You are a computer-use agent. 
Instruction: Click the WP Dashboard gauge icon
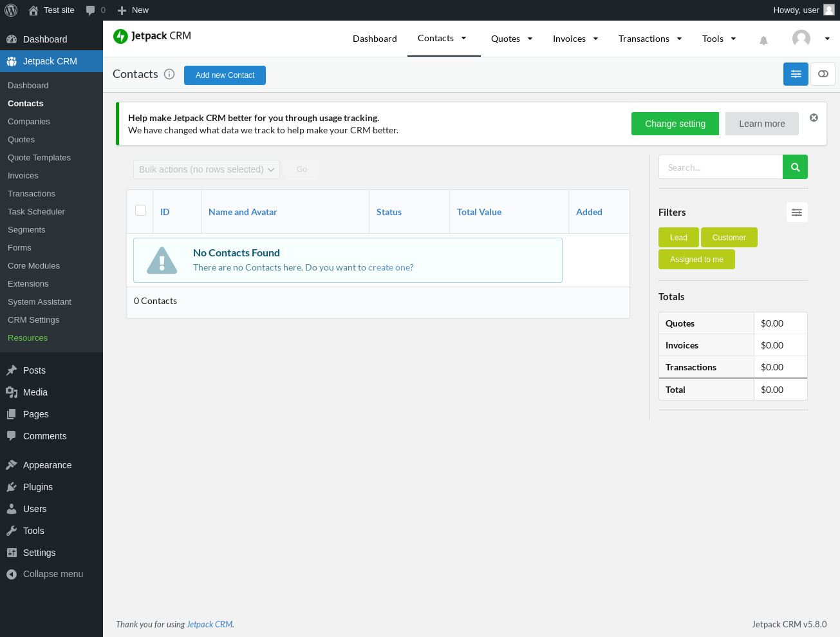tap(12, 39)
